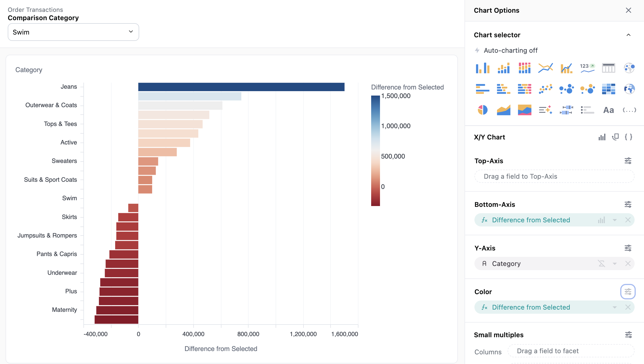The height and width of the screenshot is (364, 644).
Task: Open the Color settings sliders icon
Action: [x=628, y=292]
